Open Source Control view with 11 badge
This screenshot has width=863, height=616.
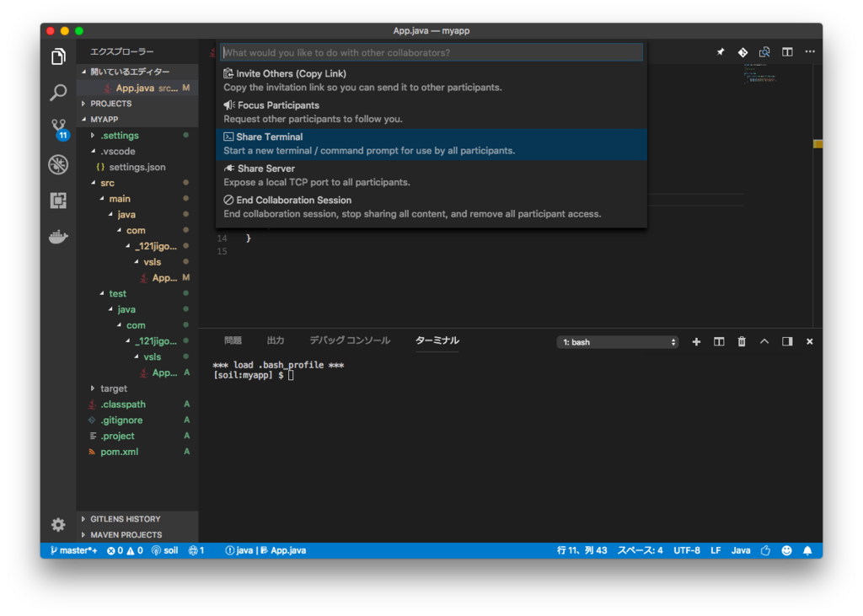tap(59, 129)
